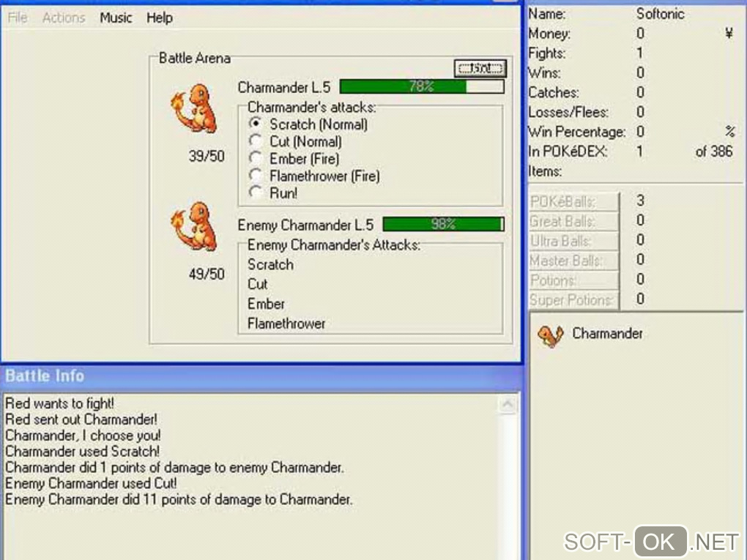Click the '39/50' HP value
The image size is (747, 560).
(207, 156)
